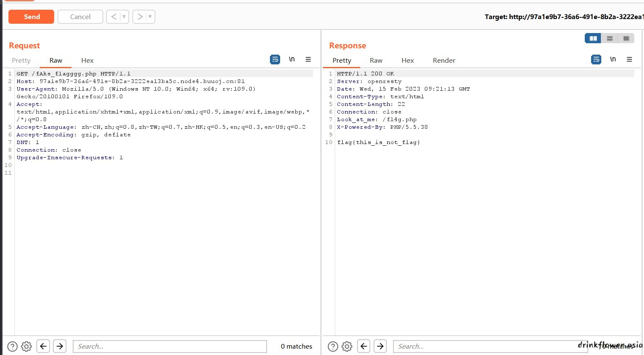The height and width of the screenshot is (355, 644).
Task: Go to next request in history
Action: tap(140, 17)
